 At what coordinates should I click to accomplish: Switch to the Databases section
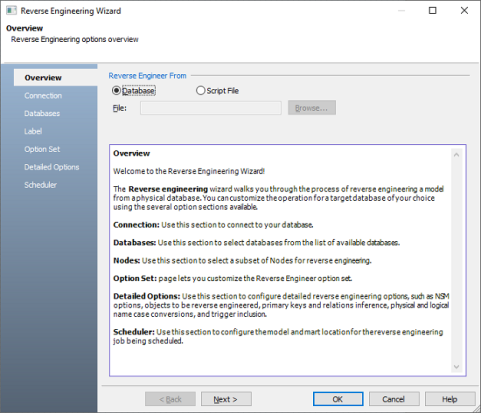(42, 113)
